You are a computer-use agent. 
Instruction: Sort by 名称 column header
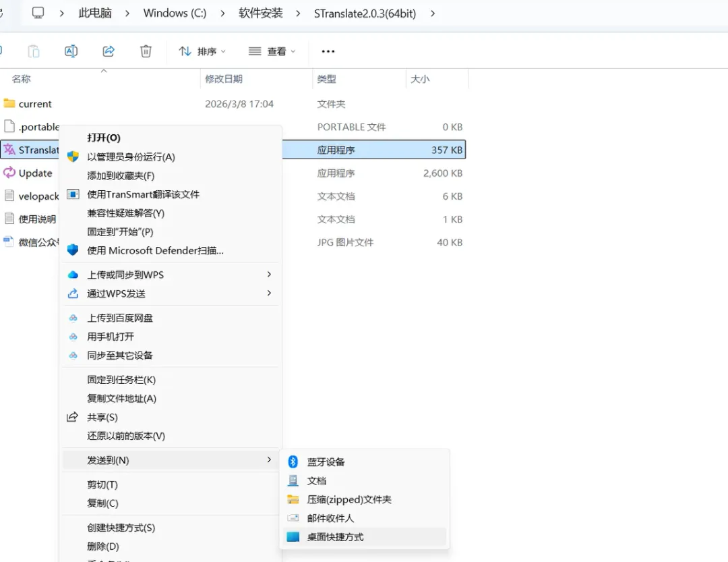(x=22, y=79)
